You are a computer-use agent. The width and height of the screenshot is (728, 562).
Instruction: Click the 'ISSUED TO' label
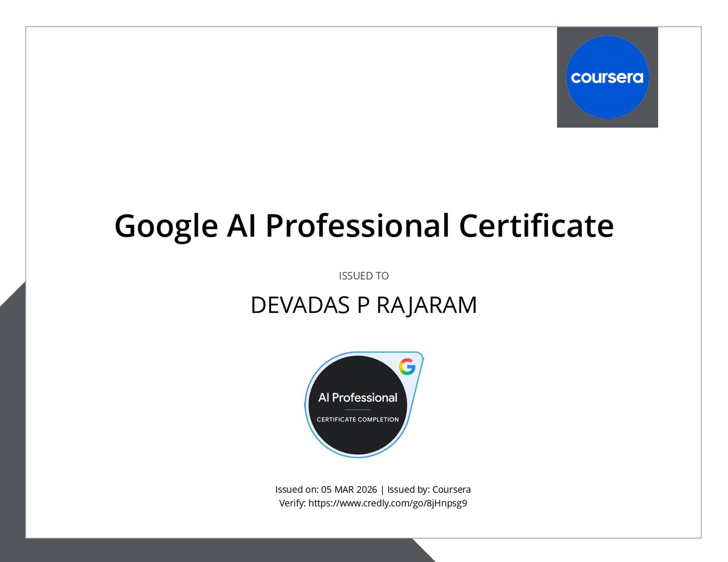point(364,276)
